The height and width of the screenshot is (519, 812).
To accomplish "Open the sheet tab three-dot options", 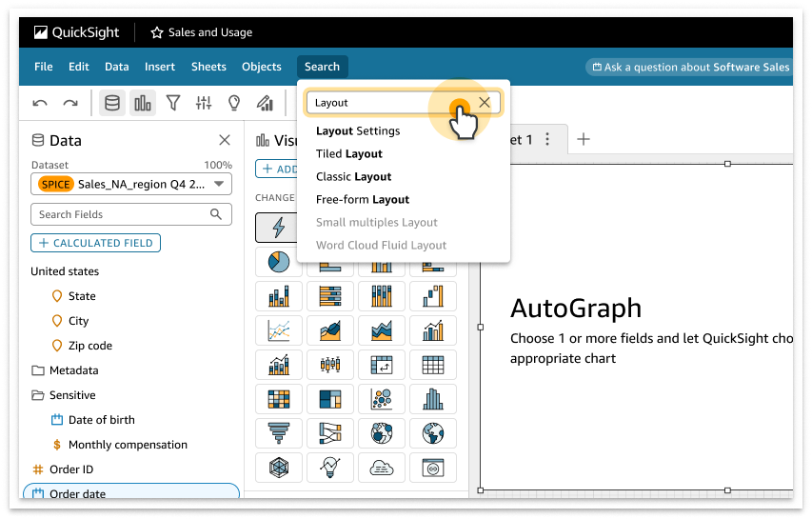I will [547, 139].
